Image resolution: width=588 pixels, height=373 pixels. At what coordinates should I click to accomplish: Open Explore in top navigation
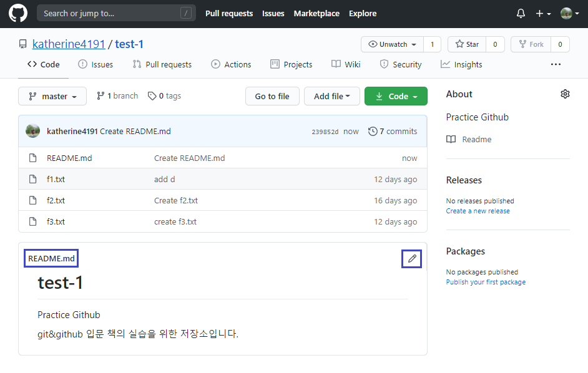pos(363,14)
